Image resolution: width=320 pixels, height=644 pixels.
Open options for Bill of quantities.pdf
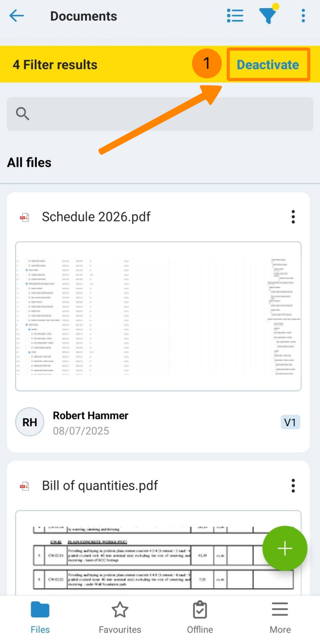[x=293, y=486]
